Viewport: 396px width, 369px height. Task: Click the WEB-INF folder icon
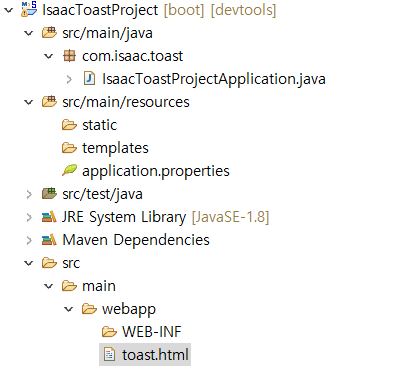coord(109,332)
